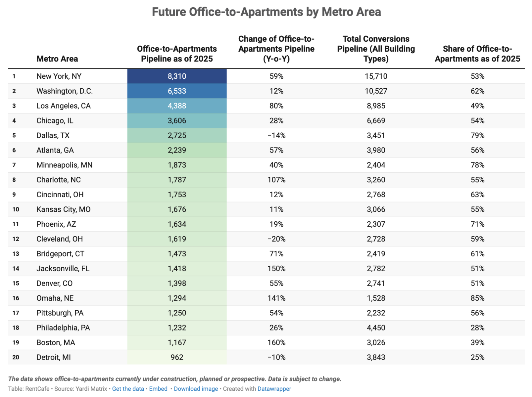Click the "Get the data" link

(128, 389)
